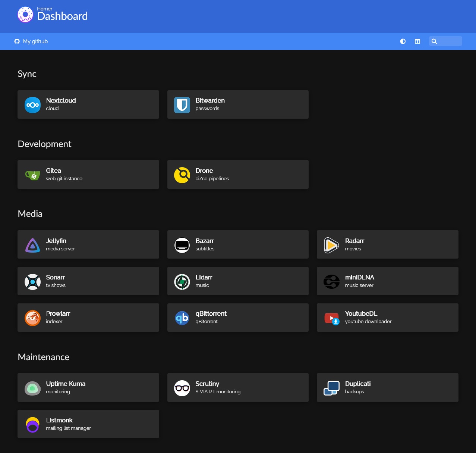Click the Bitwarden shield icon
This screenshot has width=476, height=453.
[x=182, y=105]
